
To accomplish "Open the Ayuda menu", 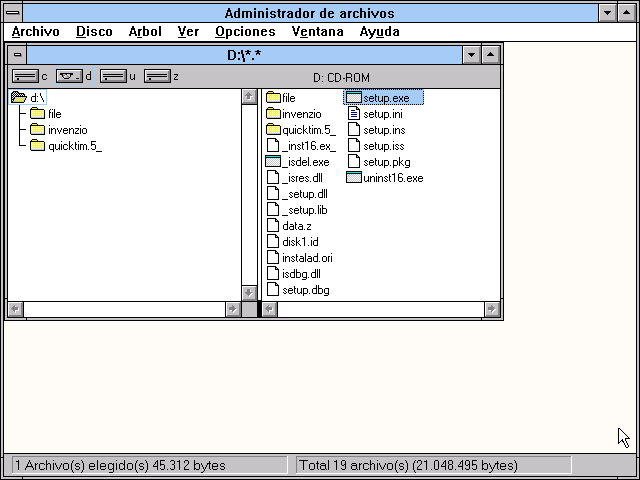I will click(x=380, y=31).
